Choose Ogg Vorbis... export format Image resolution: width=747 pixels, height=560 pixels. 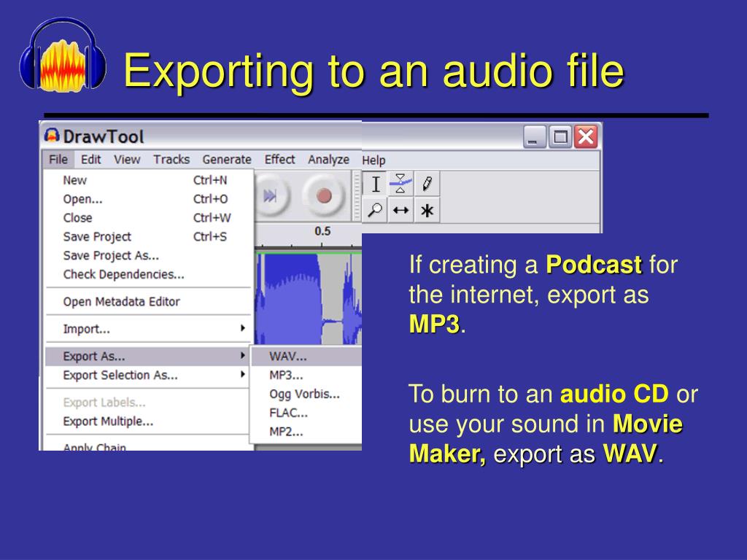[x=306, y=394]
